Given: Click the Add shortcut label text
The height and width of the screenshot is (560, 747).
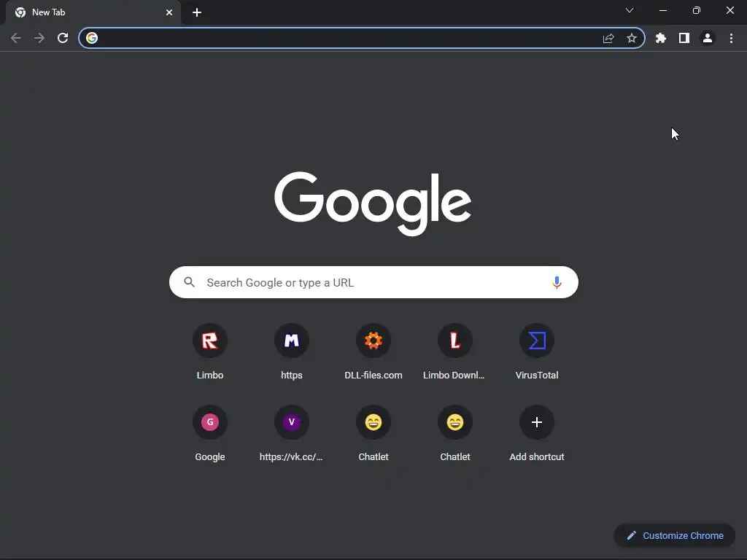Looking at the screenshot, I should tap(537, 456).
